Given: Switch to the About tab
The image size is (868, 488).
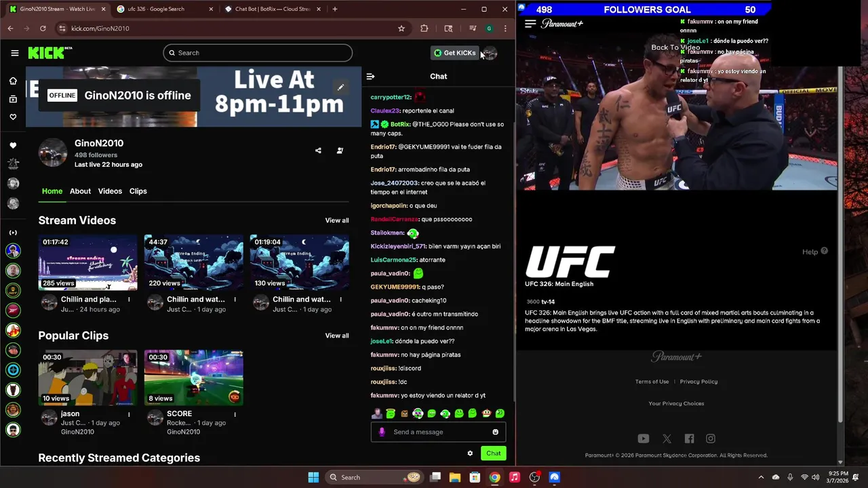Looking at the screenshot, I should coord(80,191).
